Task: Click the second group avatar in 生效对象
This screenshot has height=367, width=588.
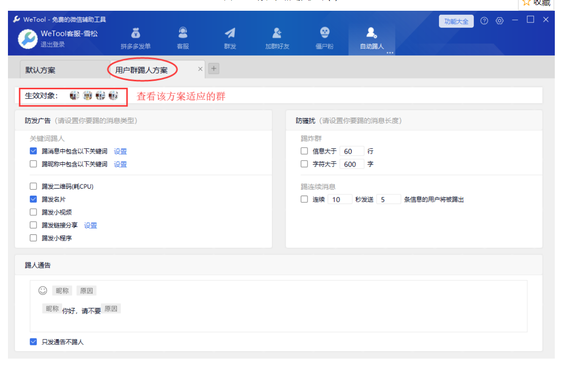Action: [x=87, y=95]
